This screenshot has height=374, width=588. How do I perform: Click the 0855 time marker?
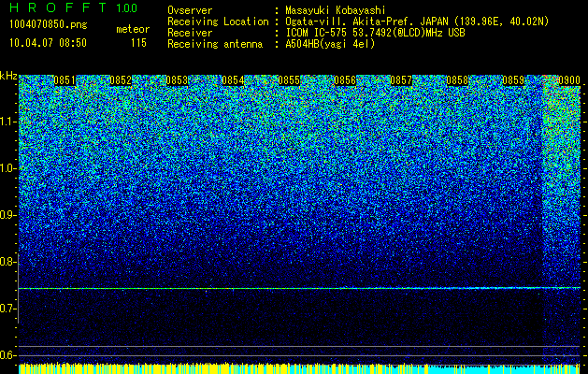[289, 80]
